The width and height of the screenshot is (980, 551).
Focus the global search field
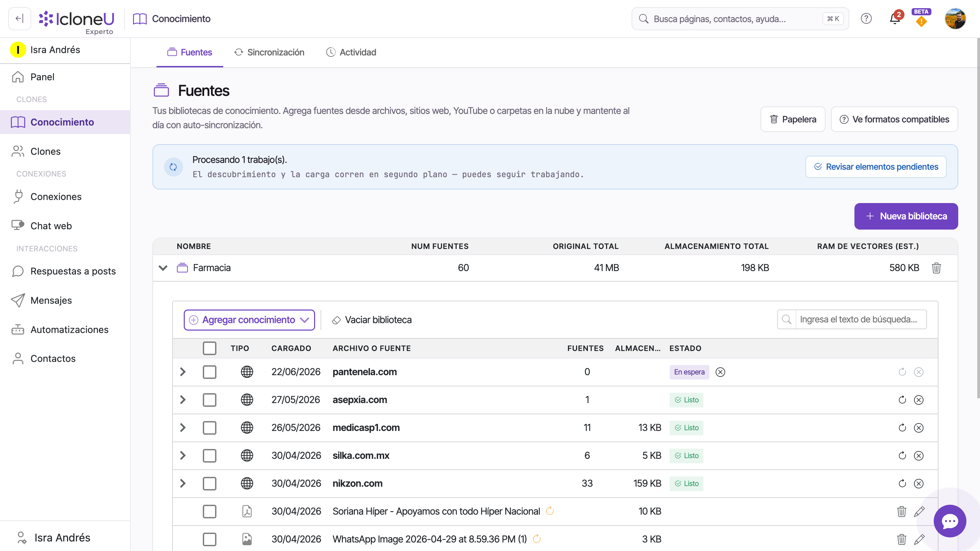pos(740,19)
